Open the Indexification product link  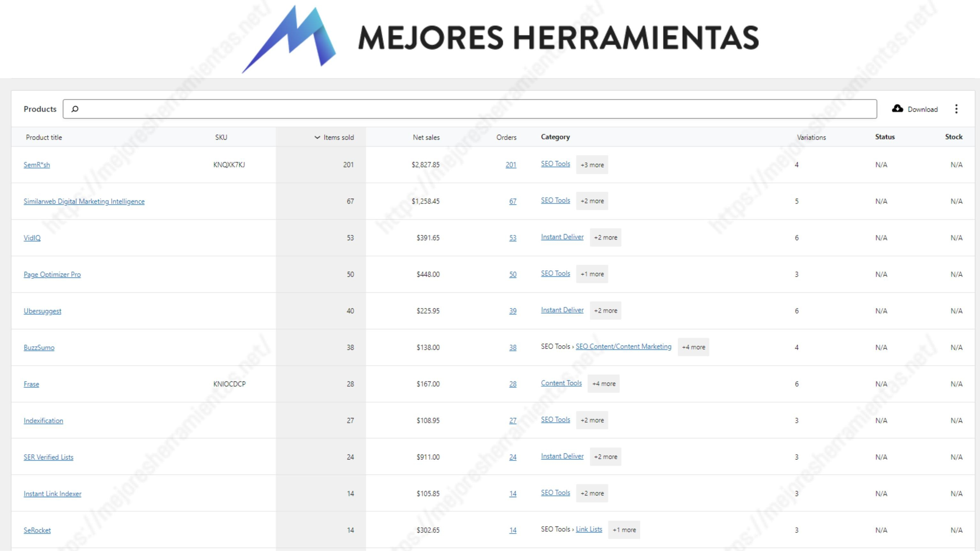coord(43,421)
